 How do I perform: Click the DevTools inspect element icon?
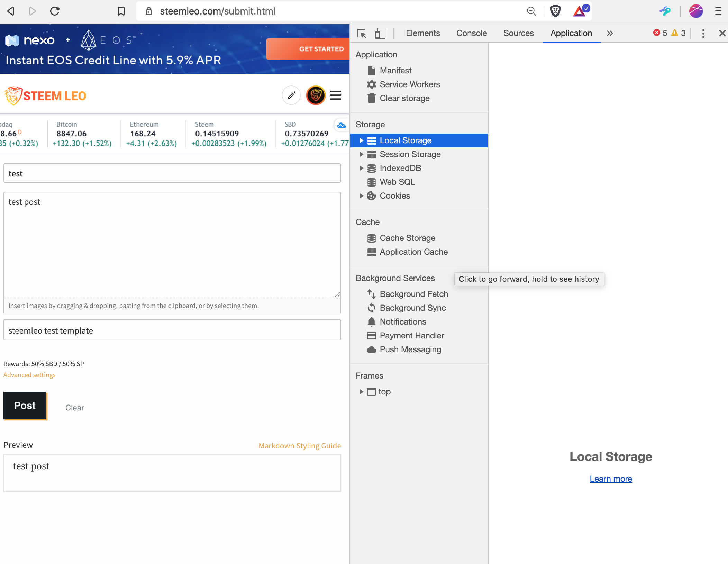pyautogui.click(x=362, y=33)
